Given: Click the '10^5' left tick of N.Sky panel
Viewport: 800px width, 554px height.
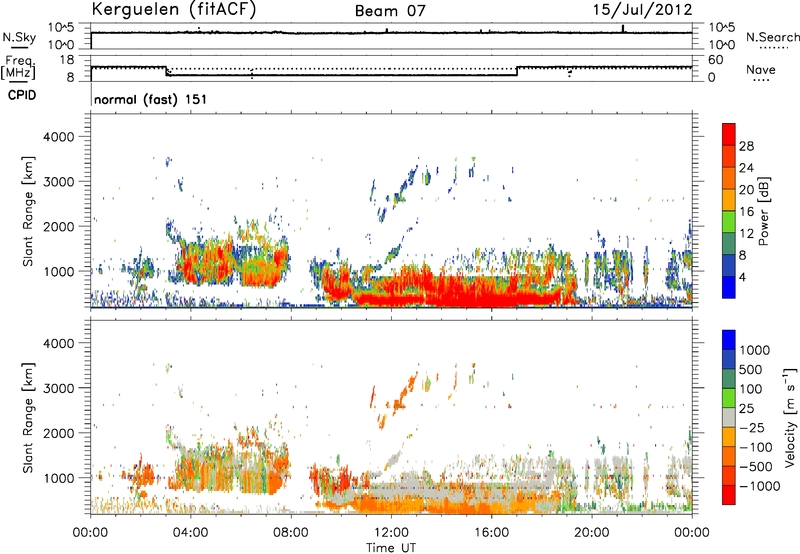Looking at the screenshot, I should point(61,27).
